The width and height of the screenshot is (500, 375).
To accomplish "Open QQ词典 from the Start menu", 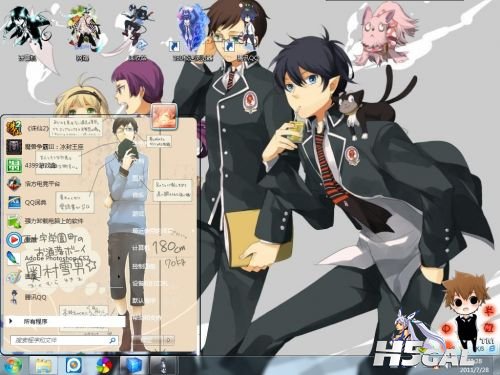I will pos(27,202).
